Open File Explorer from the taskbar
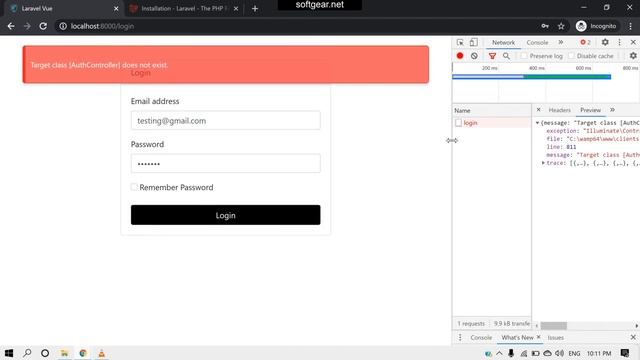640x360 pixels. click(64, 353)
